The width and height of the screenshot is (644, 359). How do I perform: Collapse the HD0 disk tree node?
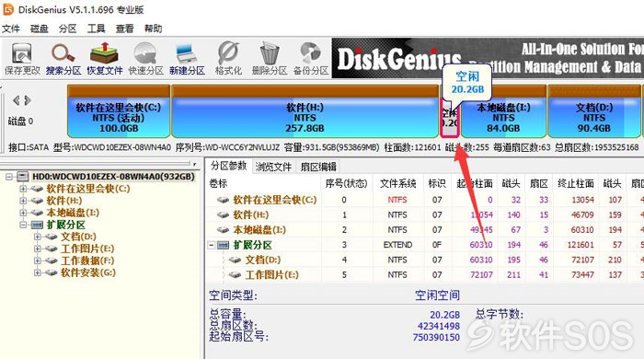point(9,177)
